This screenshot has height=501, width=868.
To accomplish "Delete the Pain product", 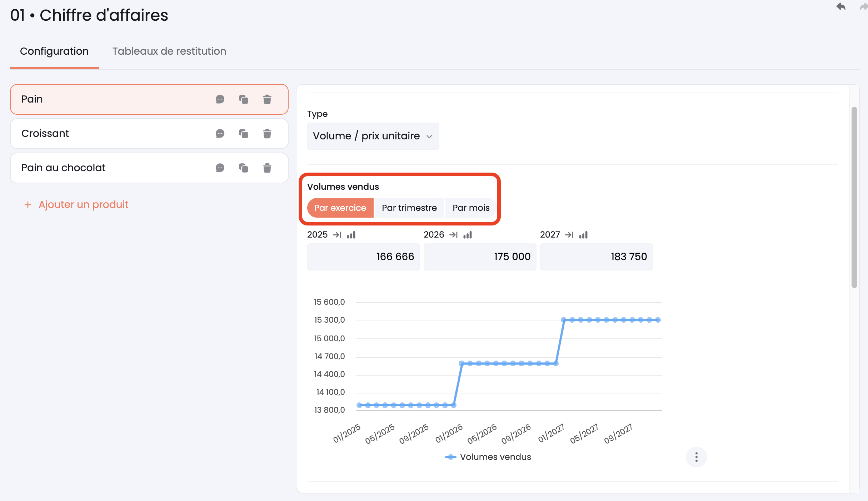I will click(267, 99).
